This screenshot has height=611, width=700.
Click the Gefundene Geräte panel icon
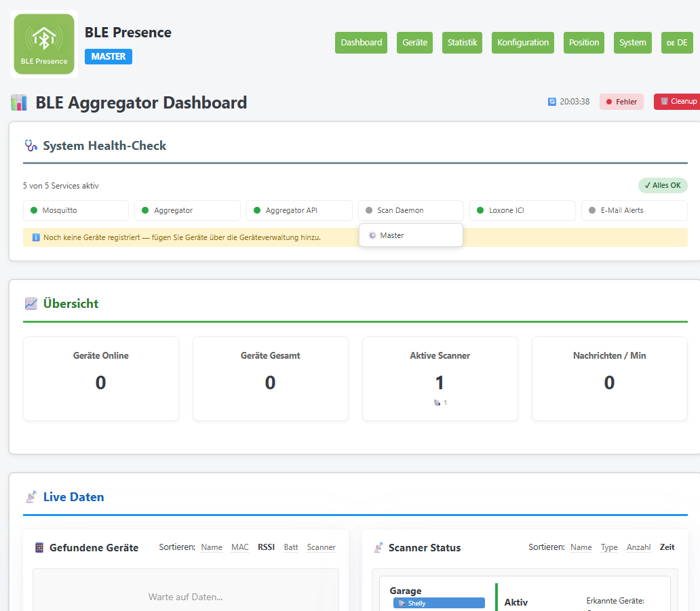click(x=39, y=548)
